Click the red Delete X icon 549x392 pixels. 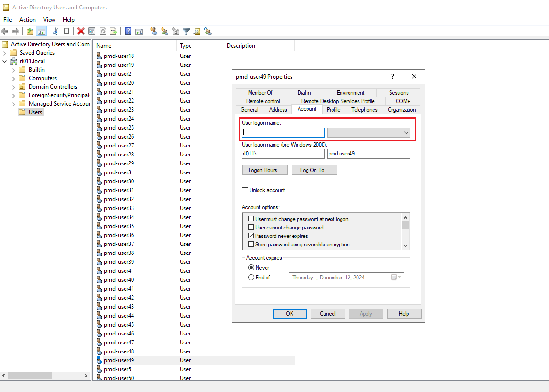81,32
